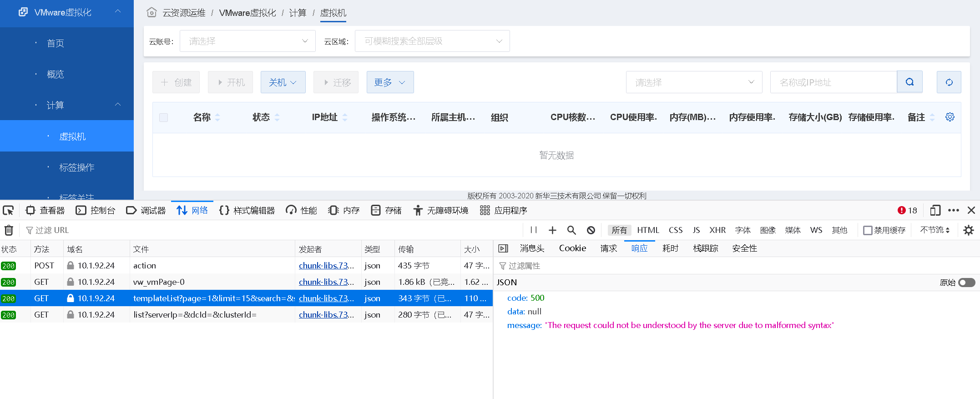Filter requests by 所有 type

pos(619,230)
